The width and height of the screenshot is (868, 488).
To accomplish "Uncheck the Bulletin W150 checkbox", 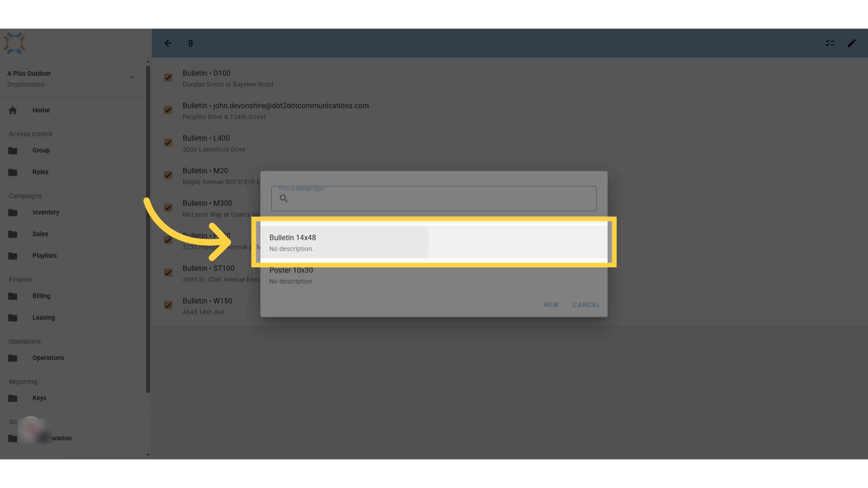I will (168, 305).
